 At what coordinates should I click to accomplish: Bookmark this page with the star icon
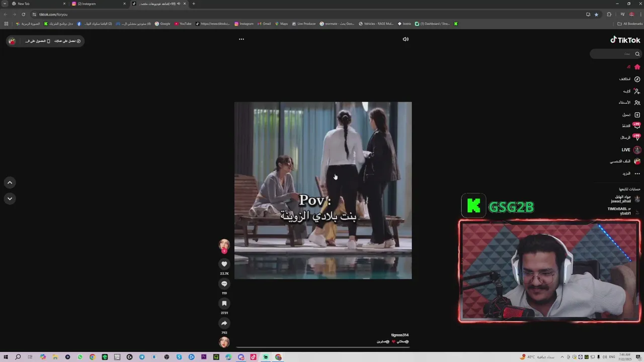597,14
